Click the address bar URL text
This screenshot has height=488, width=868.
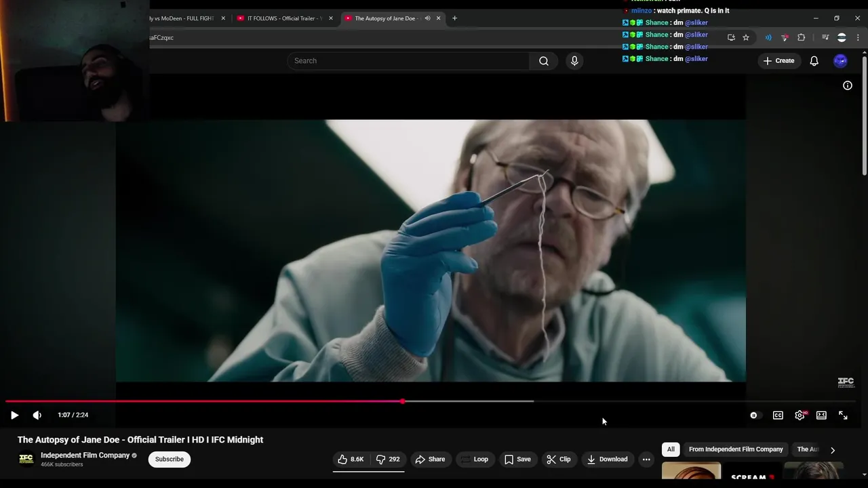[161, 38]
